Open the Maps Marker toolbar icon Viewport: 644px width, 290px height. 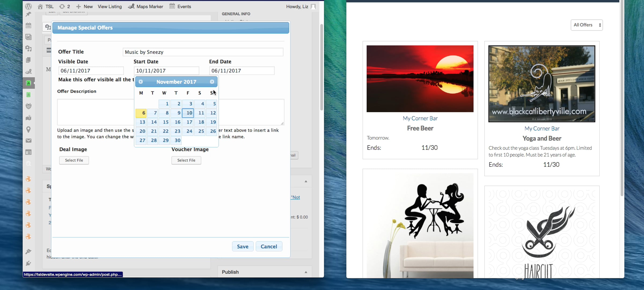[131, 6]
